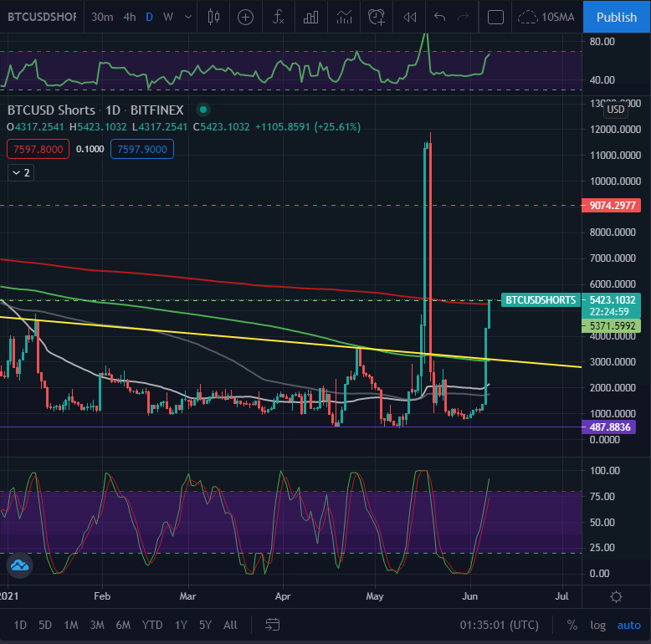
Task: Switch to the 30m timeframe
Action: point(102,17)
